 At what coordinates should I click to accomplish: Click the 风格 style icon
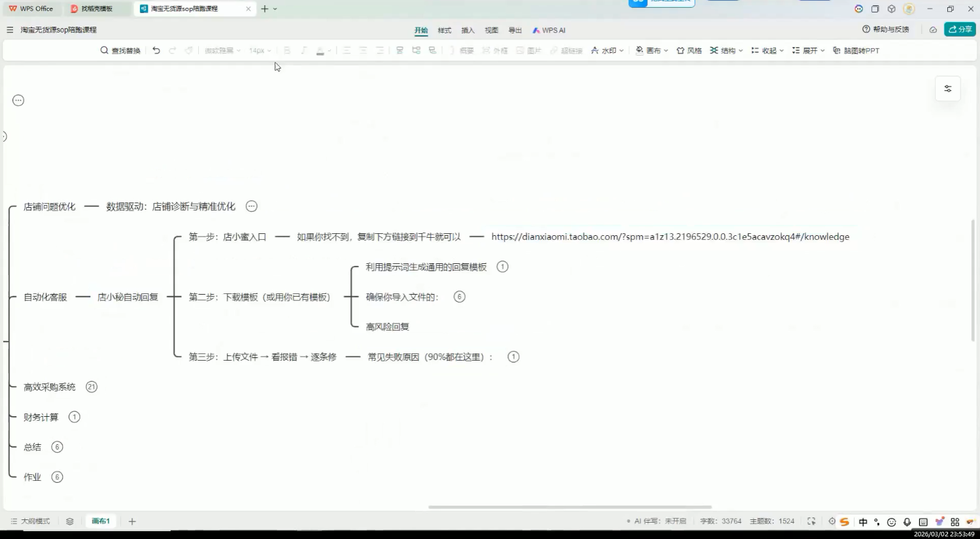(689, 50)
